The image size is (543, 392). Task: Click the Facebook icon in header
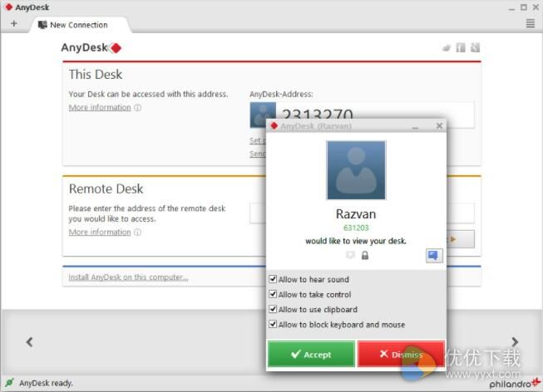point(461,47)
